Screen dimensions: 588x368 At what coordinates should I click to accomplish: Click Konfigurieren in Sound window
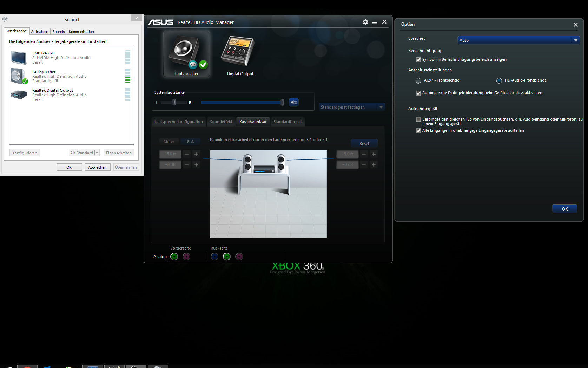25,153
